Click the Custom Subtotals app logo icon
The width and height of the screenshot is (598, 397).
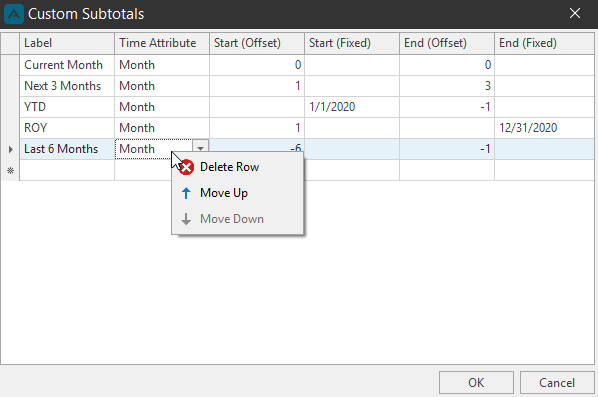point(14,14)
